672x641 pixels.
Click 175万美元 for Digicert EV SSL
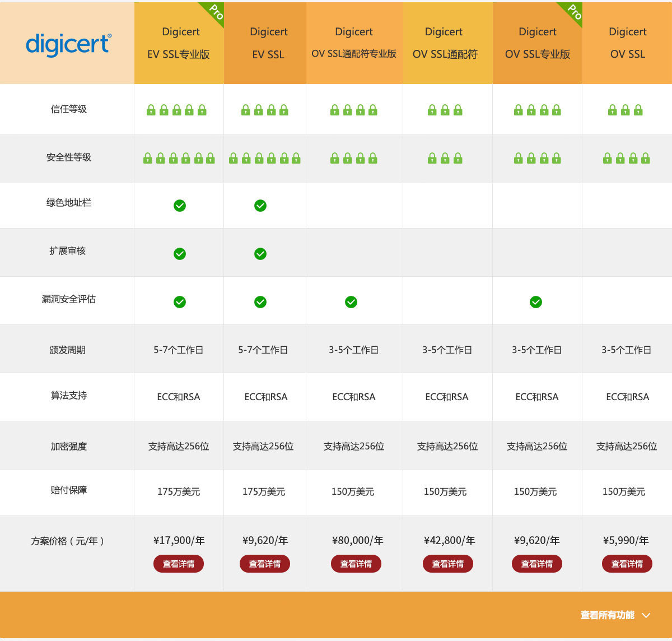[264, 492]
